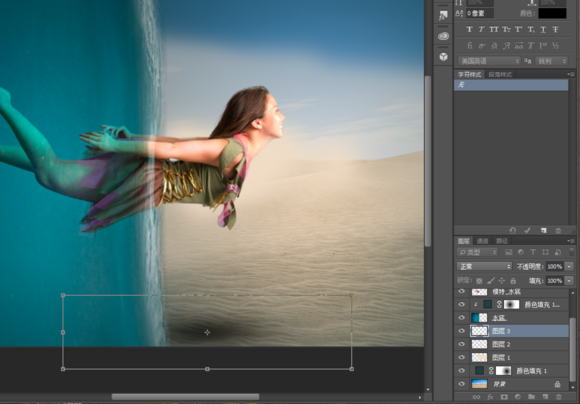Screen dimensions: 580x404
Task: Toggle visibility of 水底 layer
Action: pyautogui.click(x=462, y=318)
